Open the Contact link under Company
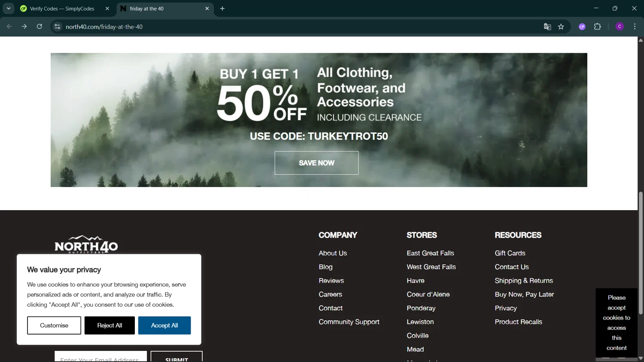This screenshot has height=362, width=644. pos(331,308)
